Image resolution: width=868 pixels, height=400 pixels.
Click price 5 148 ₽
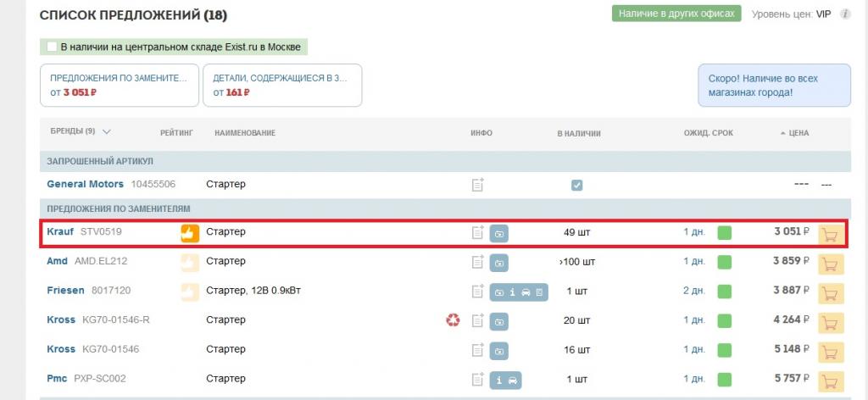[792, 348]
